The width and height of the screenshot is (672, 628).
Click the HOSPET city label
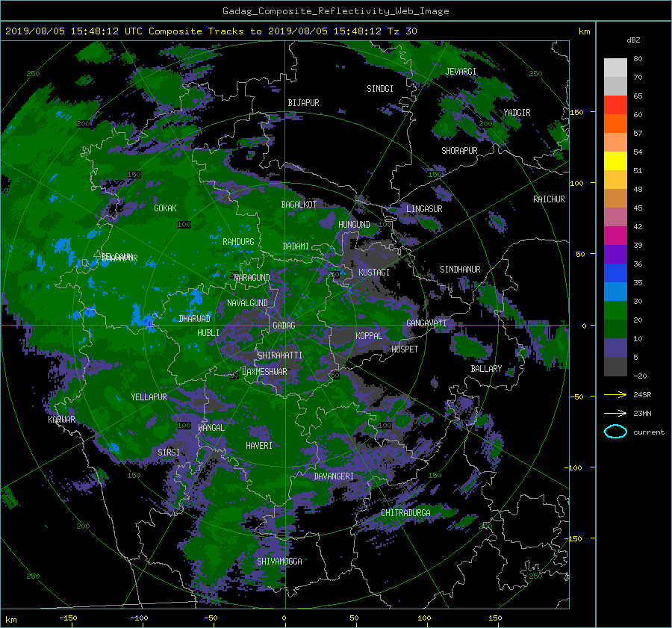[x=405, y=349]
